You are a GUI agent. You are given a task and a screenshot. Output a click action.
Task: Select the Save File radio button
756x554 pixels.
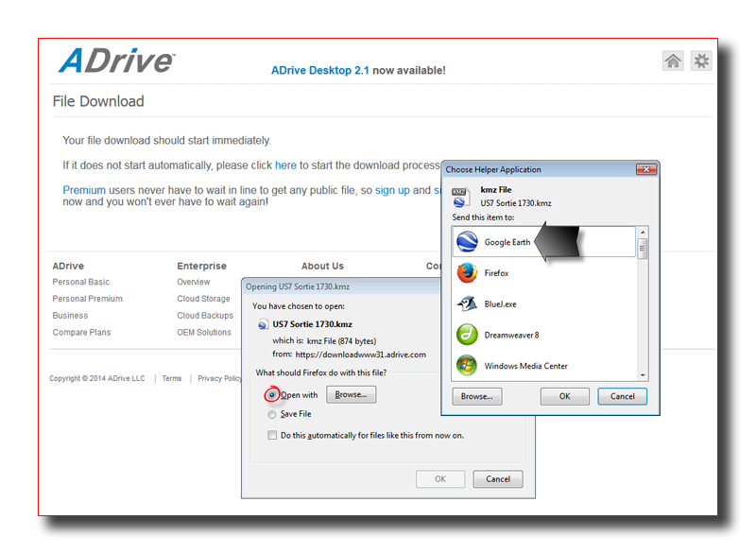point(272,414)
